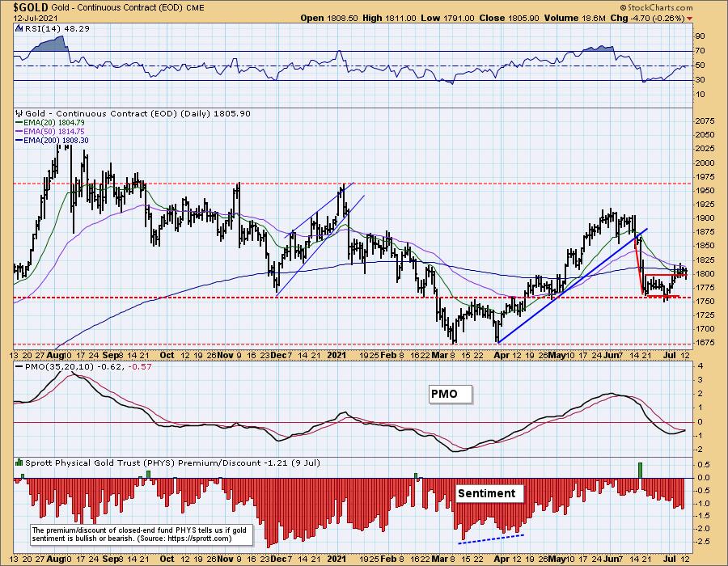The width and height of the screenshot is (728, 566).
Task: Click the 70 level on RSI axis
Action: click(700, 51)
